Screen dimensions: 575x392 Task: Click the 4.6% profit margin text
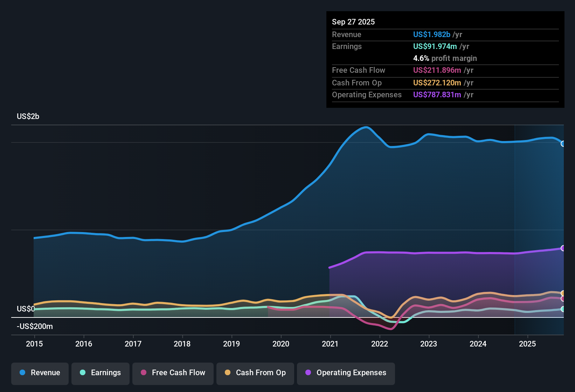click(x=445, y=58)
